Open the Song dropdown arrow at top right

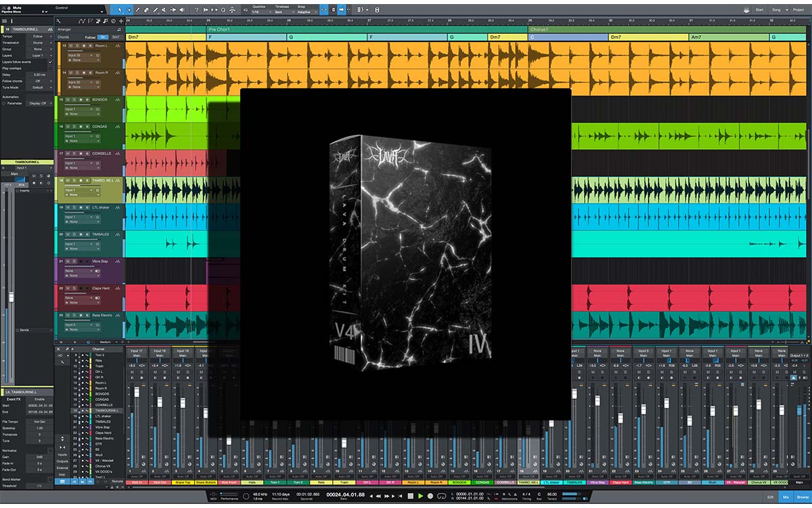pos(787,9)
